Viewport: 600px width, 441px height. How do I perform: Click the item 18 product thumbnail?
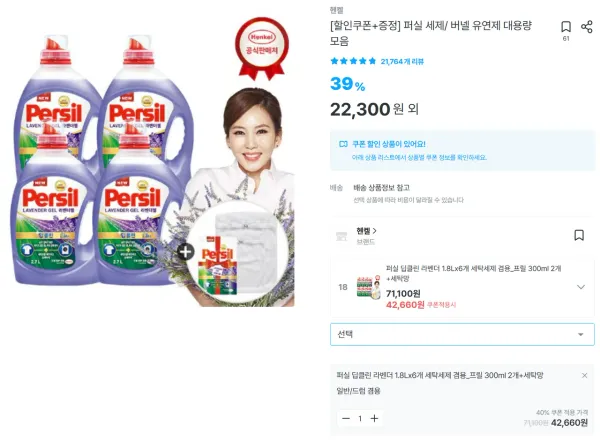pos(368,287)
